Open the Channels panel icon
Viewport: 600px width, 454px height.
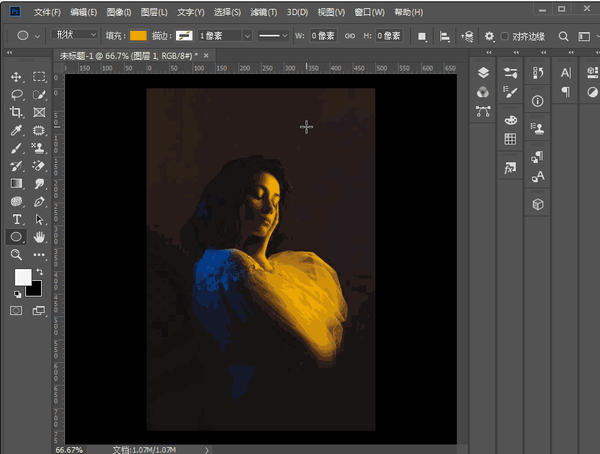[483, 92]
